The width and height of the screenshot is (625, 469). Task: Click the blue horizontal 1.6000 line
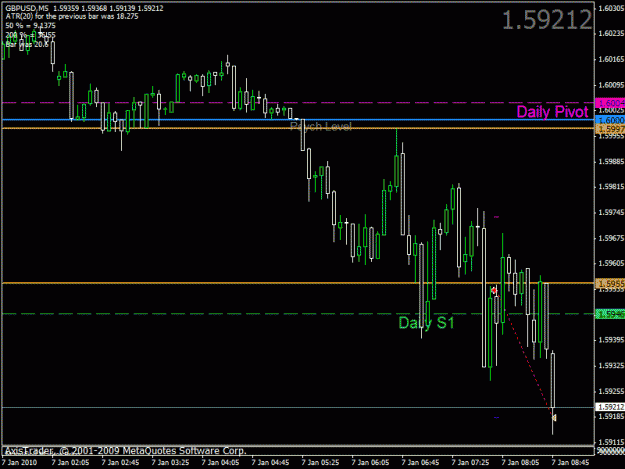(298, 120)
